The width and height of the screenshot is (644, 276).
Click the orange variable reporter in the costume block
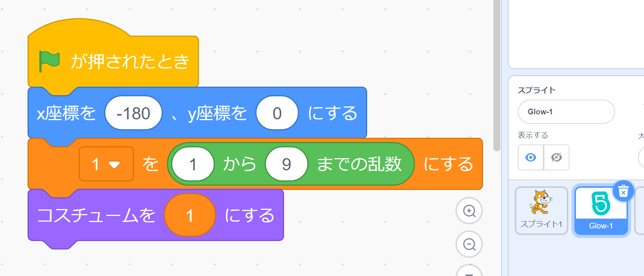point(190,216)
